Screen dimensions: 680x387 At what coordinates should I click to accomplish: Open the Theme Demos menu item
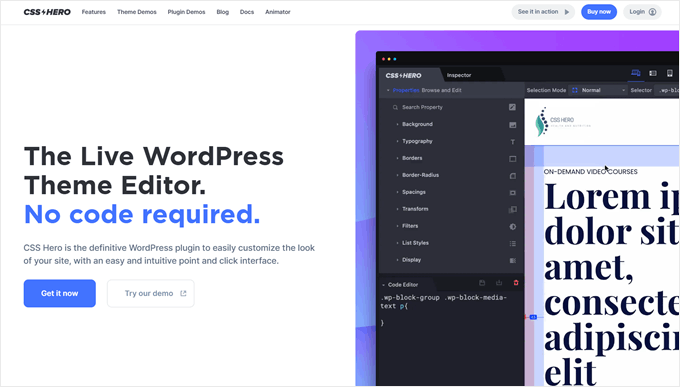137,12
